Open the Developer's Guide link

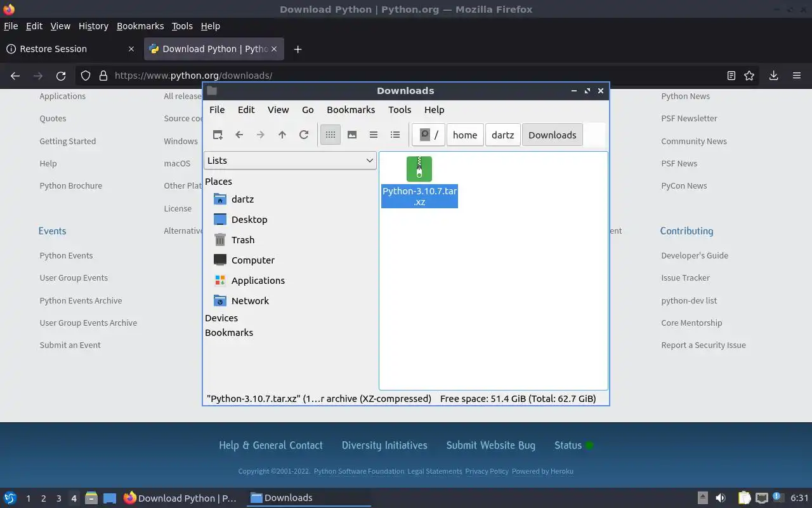coord(695,255)
